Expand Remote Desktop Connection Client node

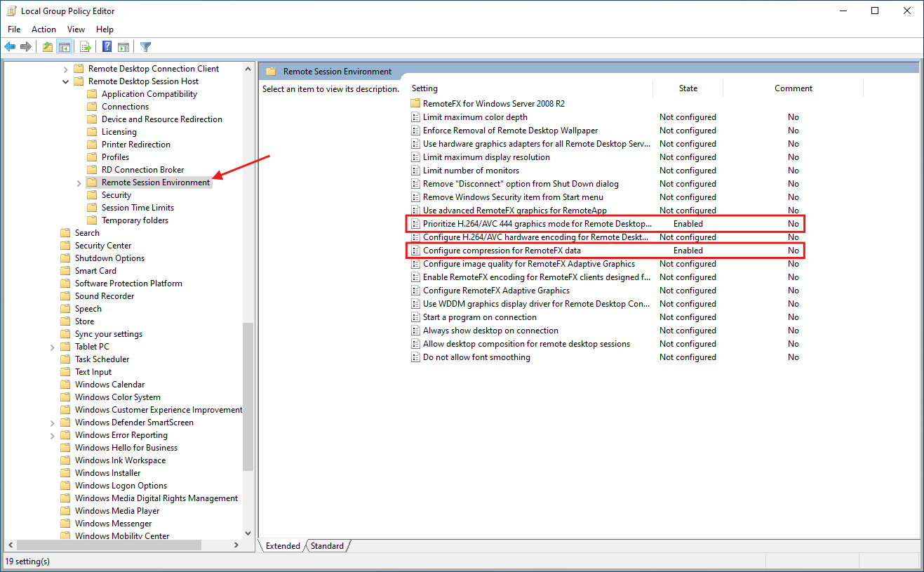tap(65, 69)
